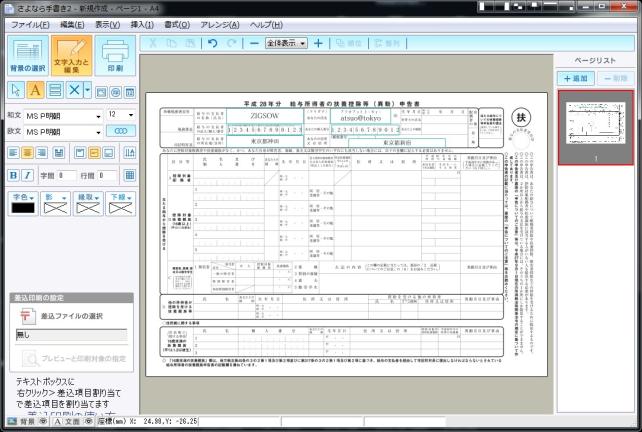Open the 表示(V) menu
Screen dimensions: 642x432
pos(107,25)
